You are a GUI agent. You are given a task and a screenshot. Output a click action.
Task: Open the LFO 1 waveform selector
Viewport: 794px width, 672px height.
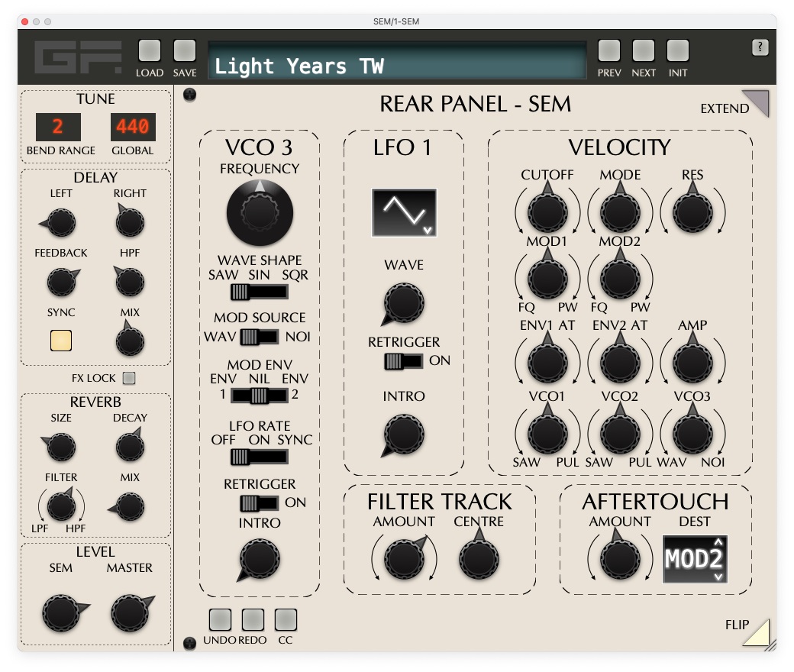[404, 212]
